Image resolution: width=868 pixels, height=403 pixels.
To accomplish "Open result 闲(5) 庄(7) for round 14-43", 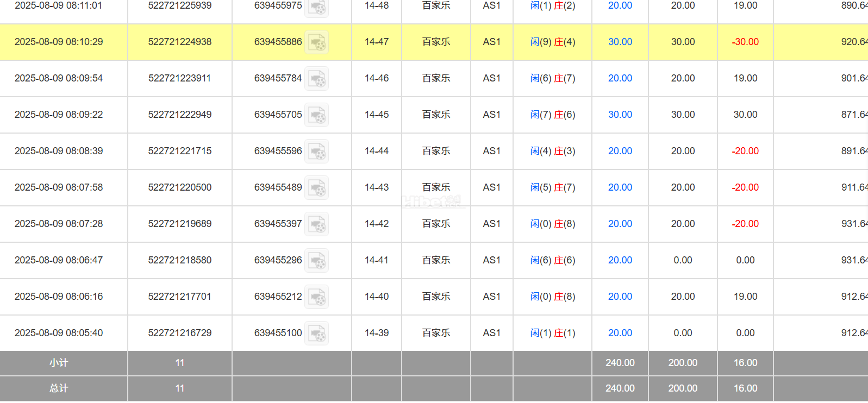I will (x=552, y=187).
